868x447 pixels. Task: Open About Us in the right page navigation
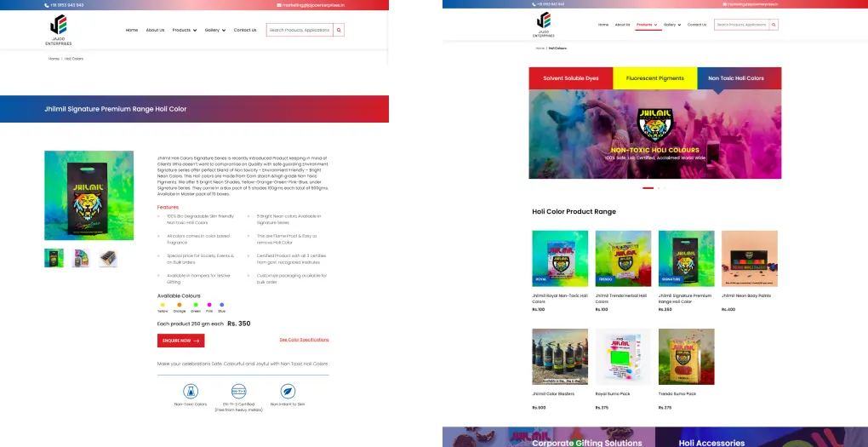(x=622, y=25)
